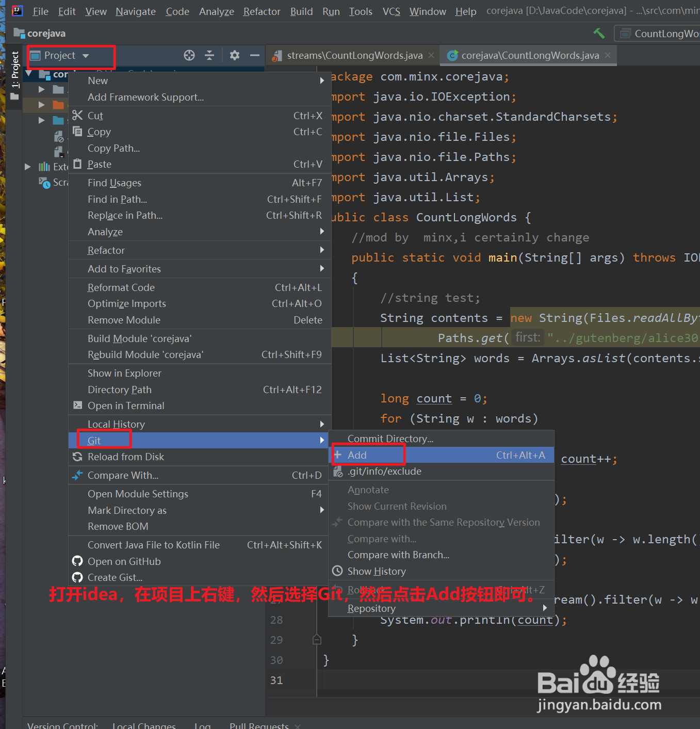Screen dimensions: 700x729
Task: Open the Repository submenu
Action: (x=441, y=608)
